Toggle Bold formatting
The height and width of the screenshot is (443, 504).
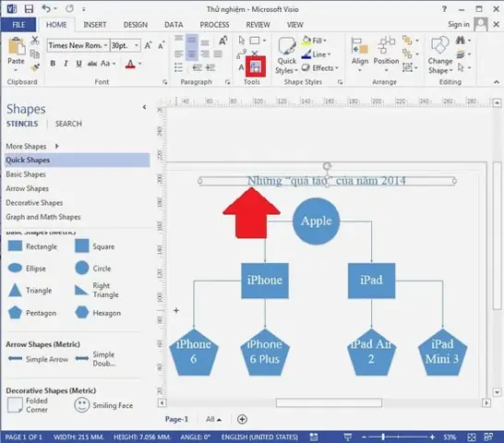53,64
